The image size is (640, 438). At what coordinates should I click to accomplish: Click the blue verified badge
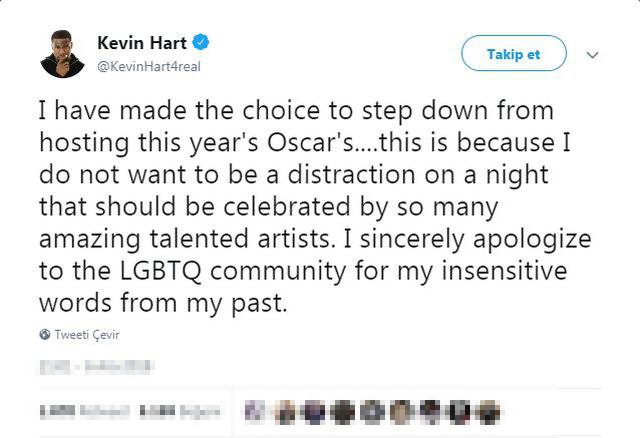pyautogui.click(x=201, y=42)
